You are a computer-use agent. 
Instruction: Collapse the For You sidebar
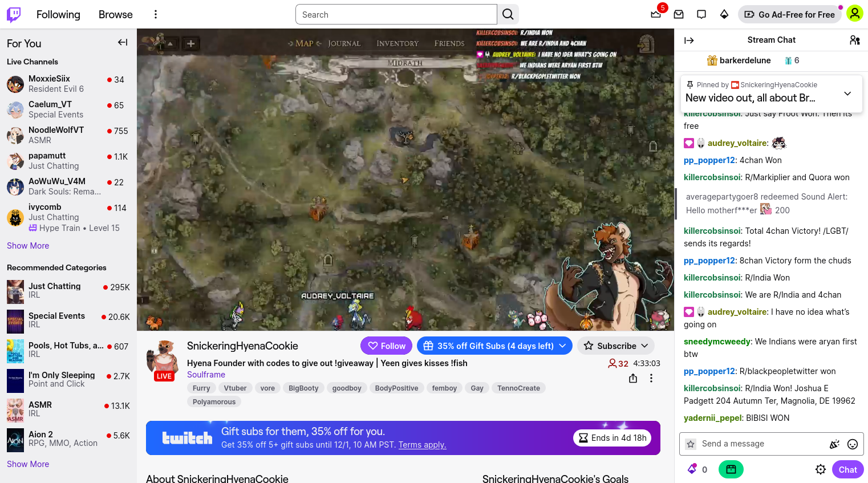point(123,42)
